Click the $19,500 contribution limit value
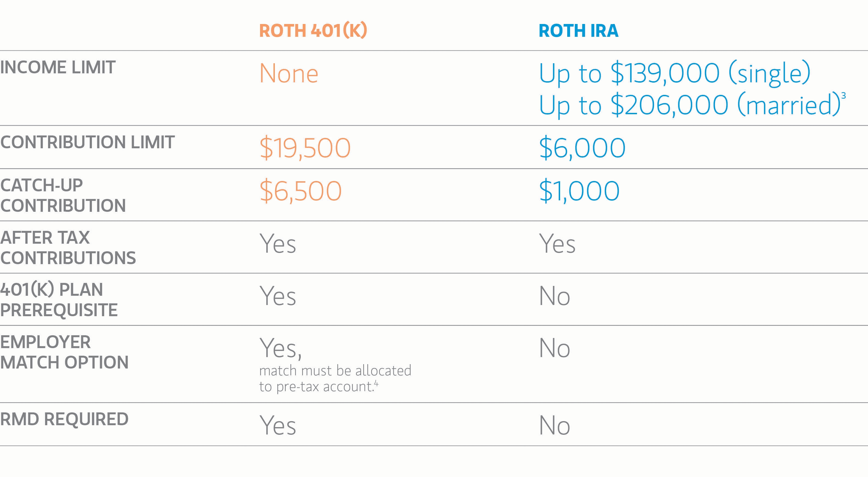This screenshot has height=477, width=868. 305,148
